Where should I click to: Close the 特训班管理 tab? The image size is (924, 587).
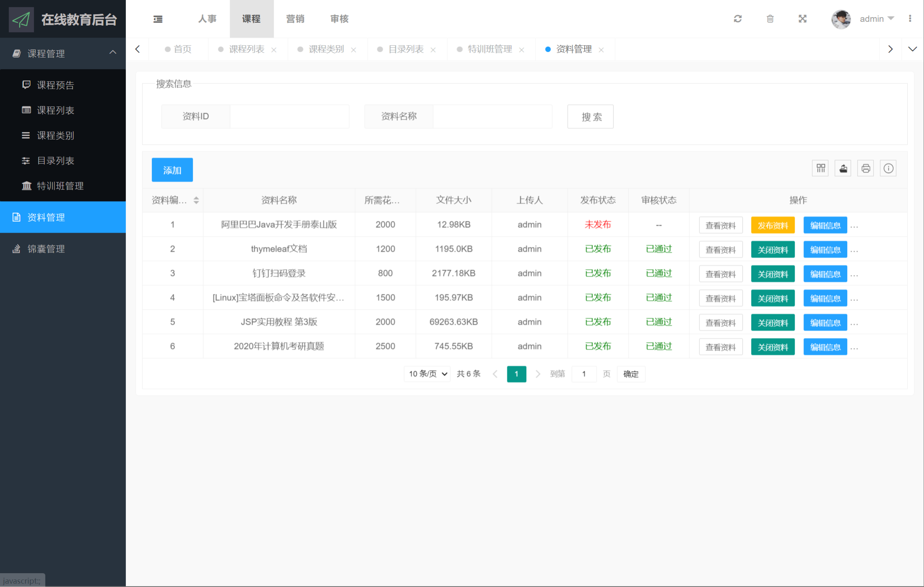click(x=522, y=50)
